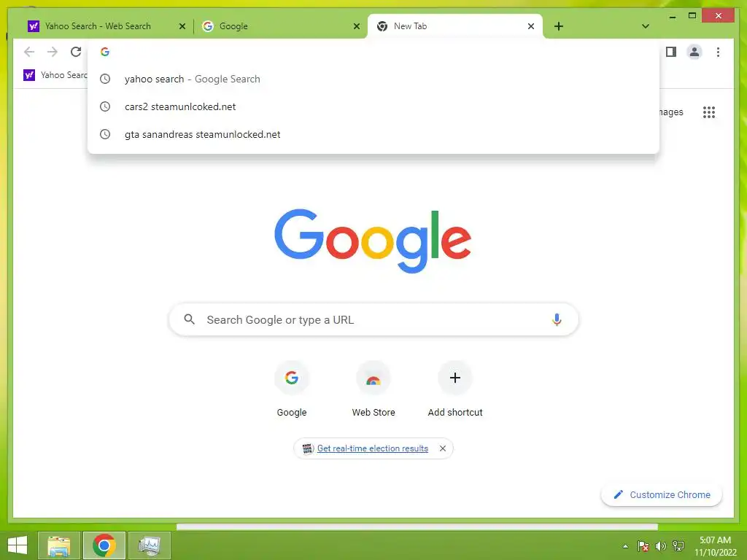Open the Web Store shortcut tile
The height and width of the screenshot is (560, 747).
point(373,389)
